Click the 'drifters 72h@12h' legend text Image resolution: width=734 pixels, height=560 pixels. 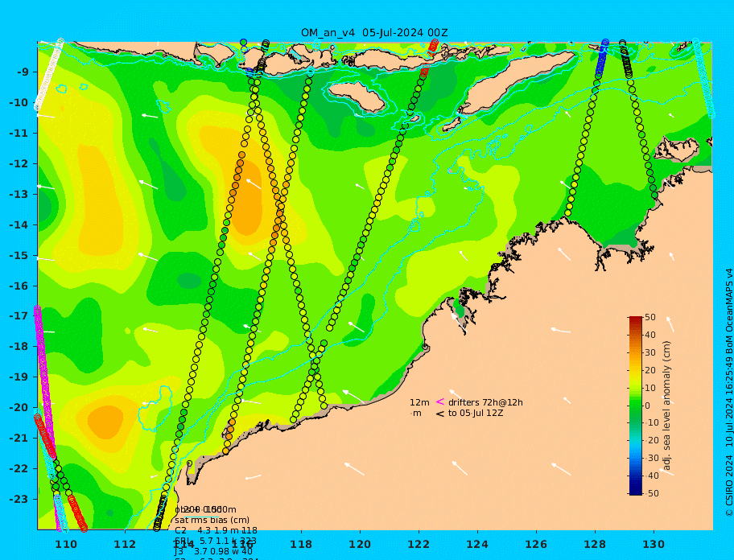point(485,403)
